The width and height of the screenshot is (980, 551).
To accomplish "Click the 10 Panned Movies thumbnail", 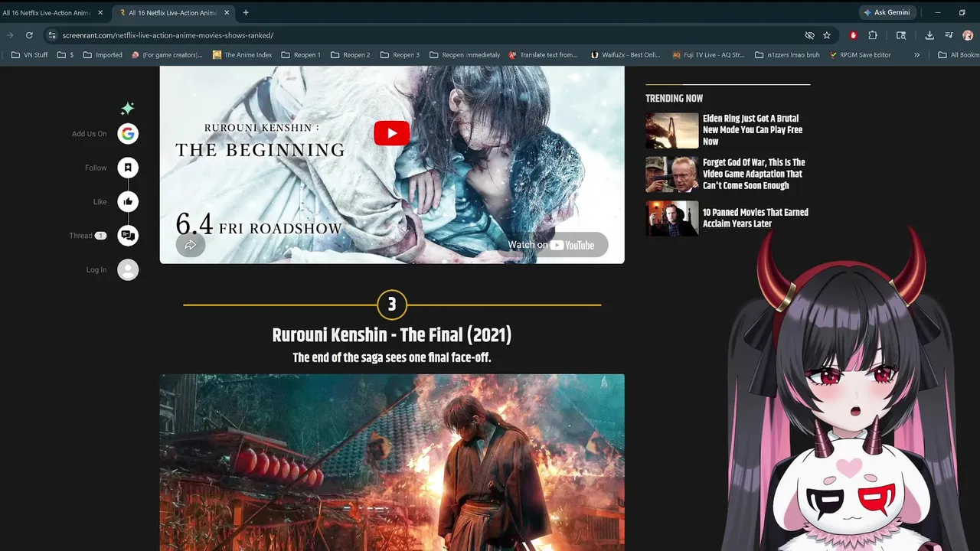I will pyautogui.click(x=671, y=218).
